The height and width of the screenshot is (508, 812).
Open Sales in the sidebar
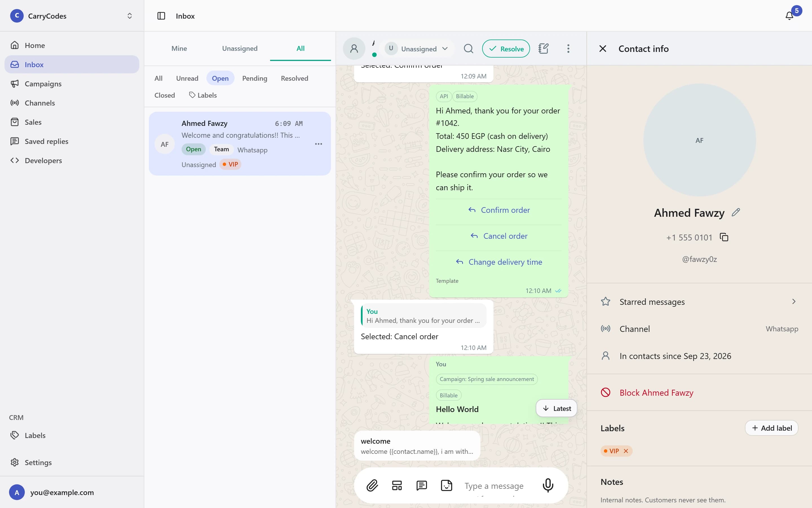(72, 122)
